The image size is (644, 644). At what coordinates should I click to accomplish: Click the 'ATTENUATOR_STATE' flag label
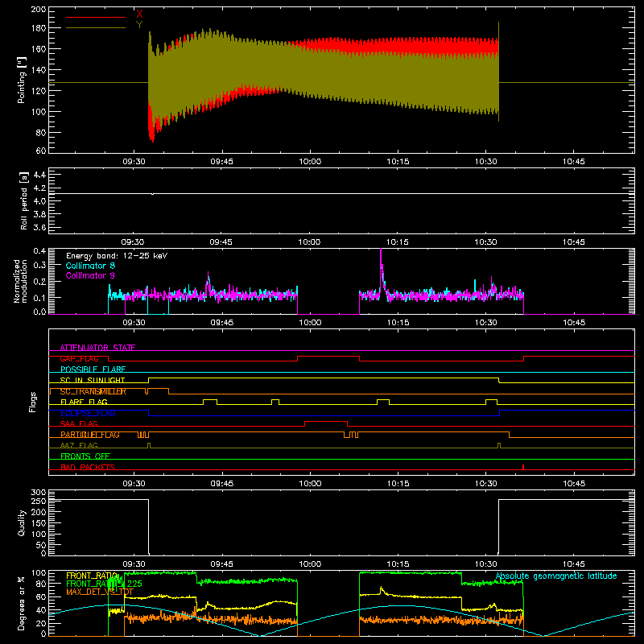[x=97, y=348]
